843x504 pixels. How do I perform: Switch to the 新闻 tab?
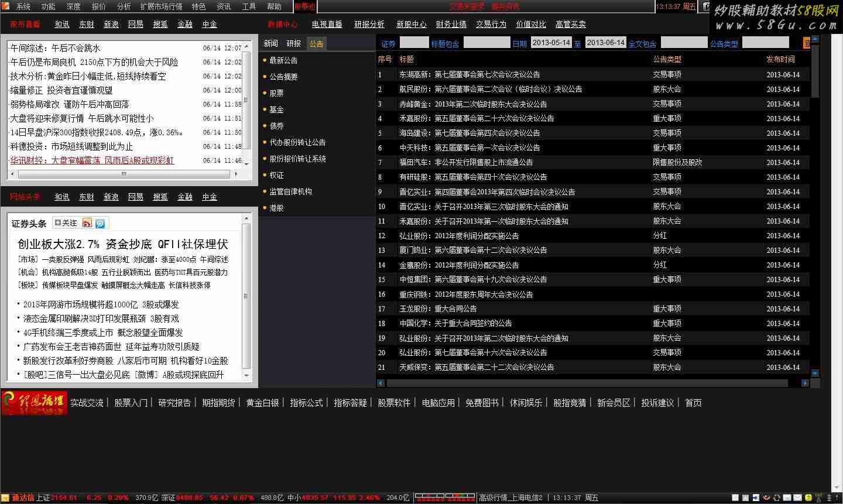(x=271, y=44)
